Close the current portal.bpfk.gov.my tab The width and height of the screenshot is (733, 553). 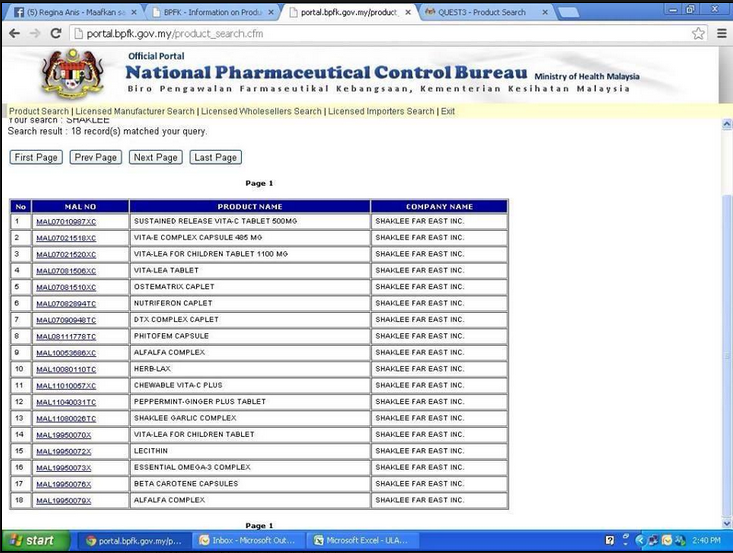pyautogui.click(x=408, y=13)
